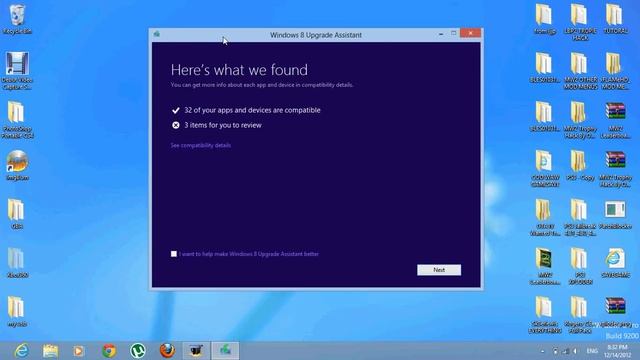The image size is (640, 360).
Task: Select the Debut Video Capture desktop shortcut
Action: (17, 71)
